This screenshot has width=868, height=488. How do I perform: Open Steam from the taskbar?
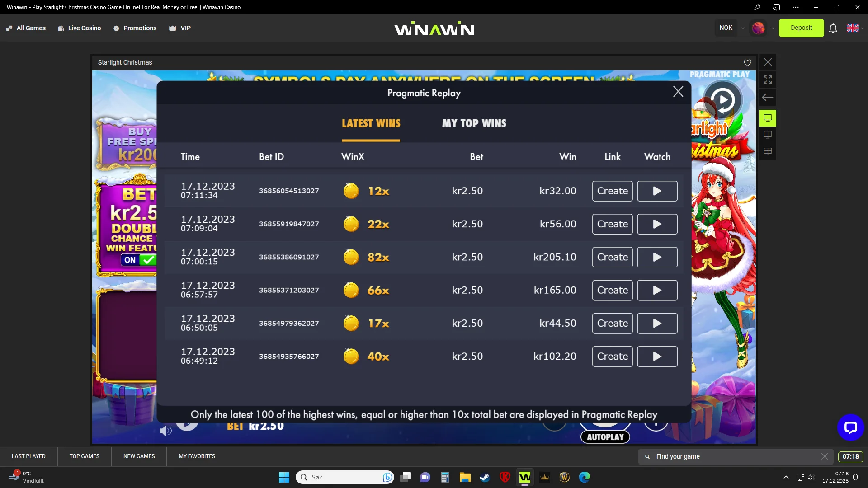pos(485,477)
